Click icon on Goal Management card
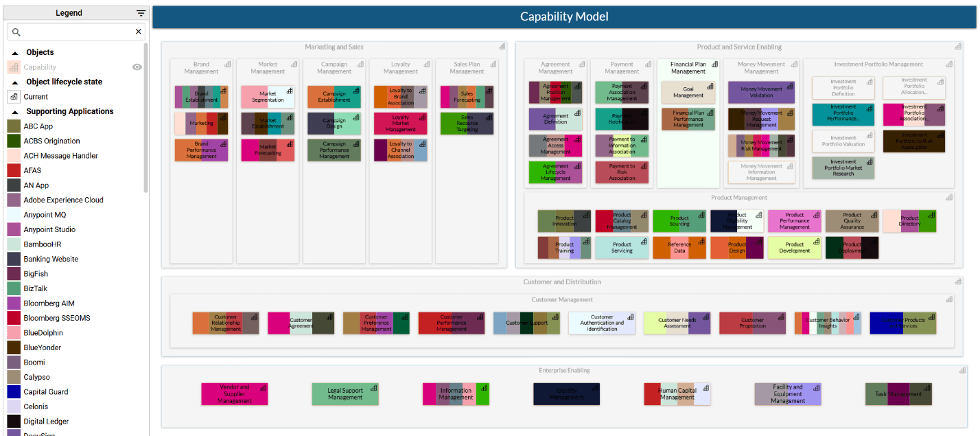The image size is (980, 436). pos(710,87)
